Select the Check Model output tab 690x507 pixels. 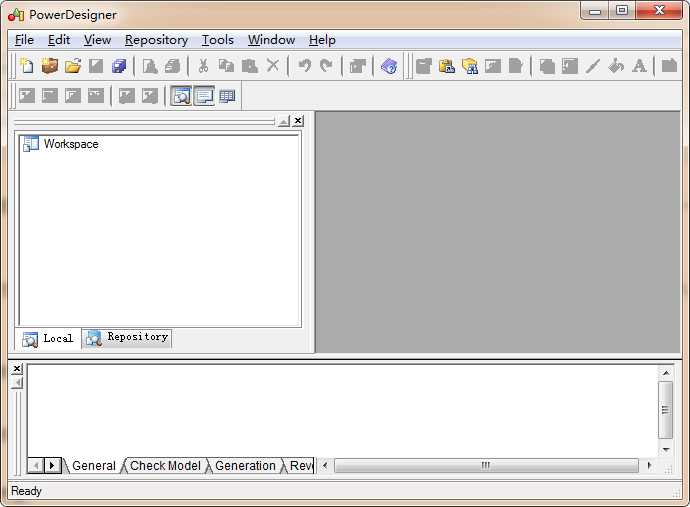click(165, 466)
